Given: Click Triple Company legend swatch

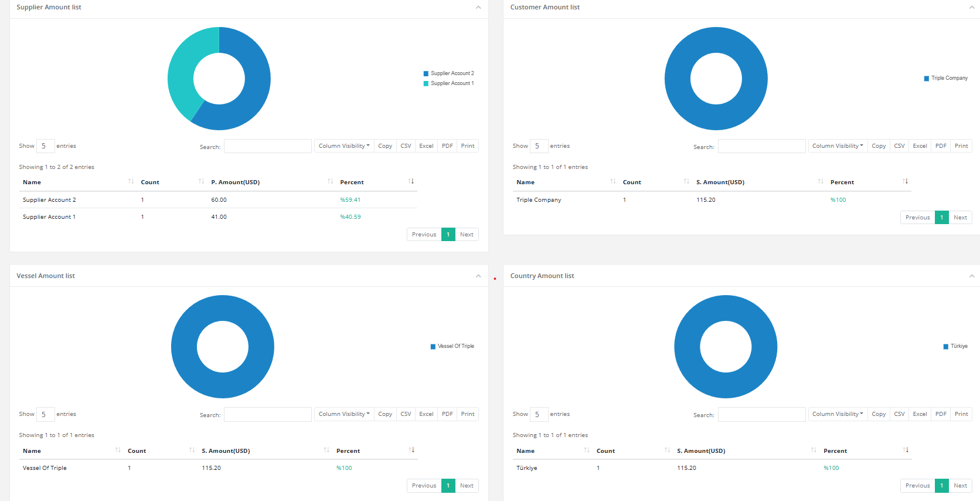Looking at the screenshot, I should pos(927,79).
